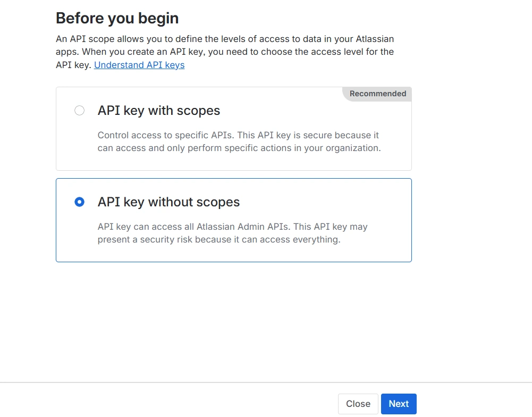
Task: Click the unscoped key risk description text
Action: pos(232,233)
